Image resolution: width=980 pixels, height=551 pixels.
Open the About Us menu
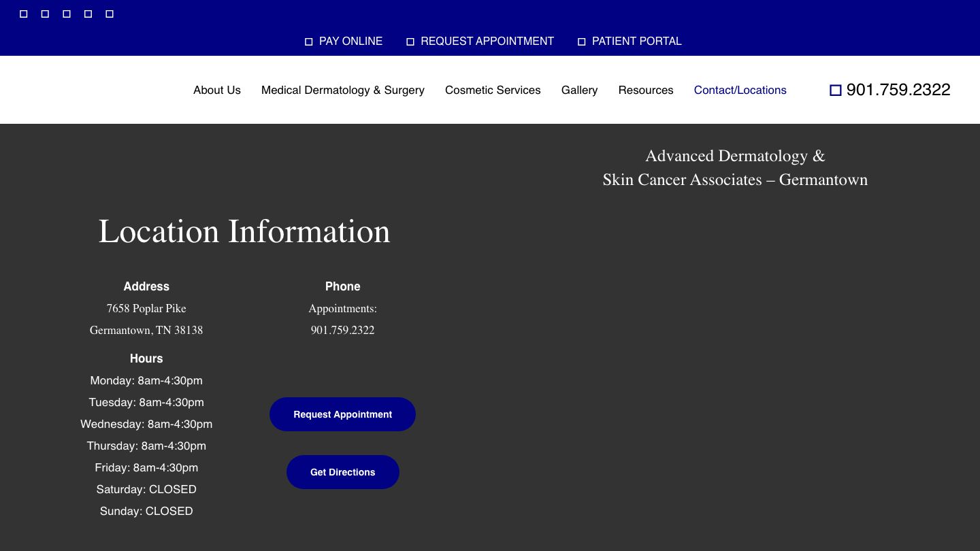(x=217, y=90)
